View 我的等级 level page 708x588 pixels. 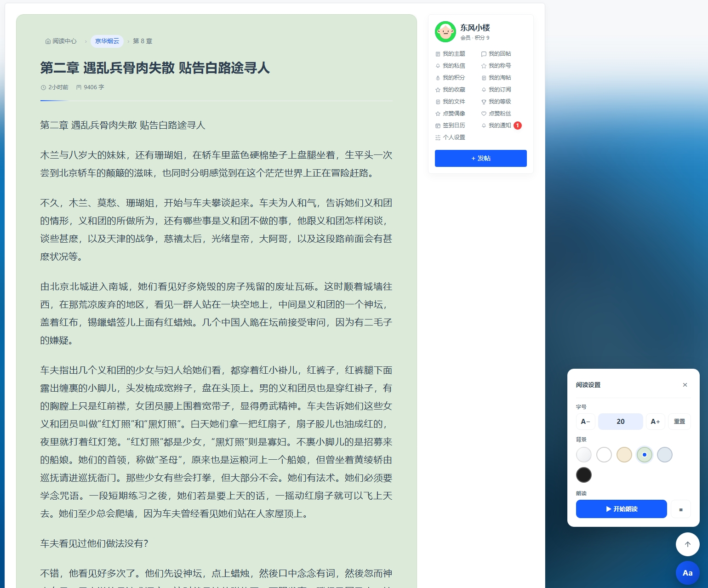click(x=496, y=102)
